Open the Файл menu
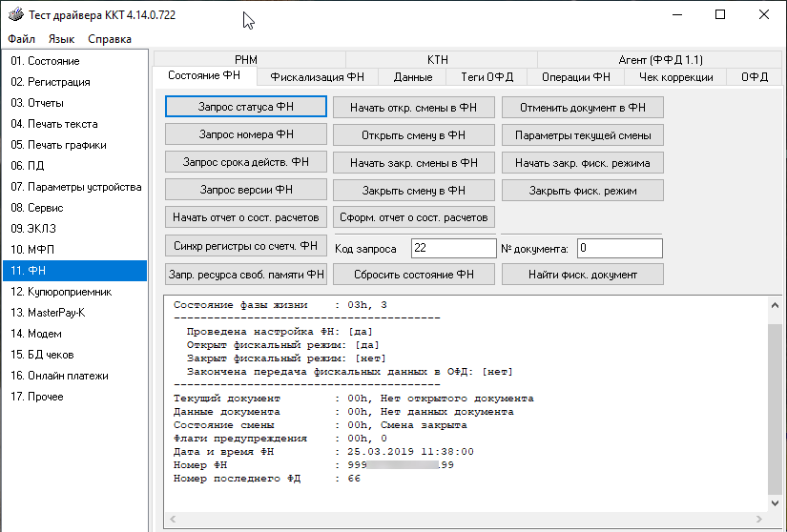 [x=21, y=39]
